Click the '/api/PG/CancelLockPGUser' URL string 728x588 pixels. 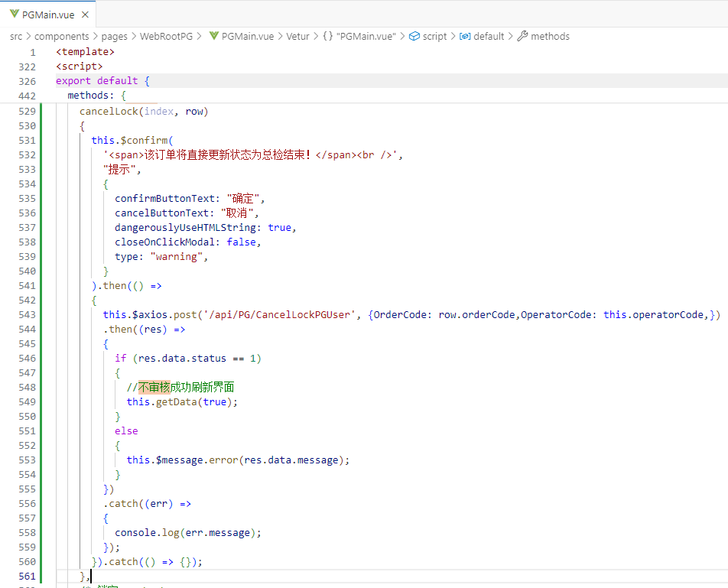tap(279, 315)
